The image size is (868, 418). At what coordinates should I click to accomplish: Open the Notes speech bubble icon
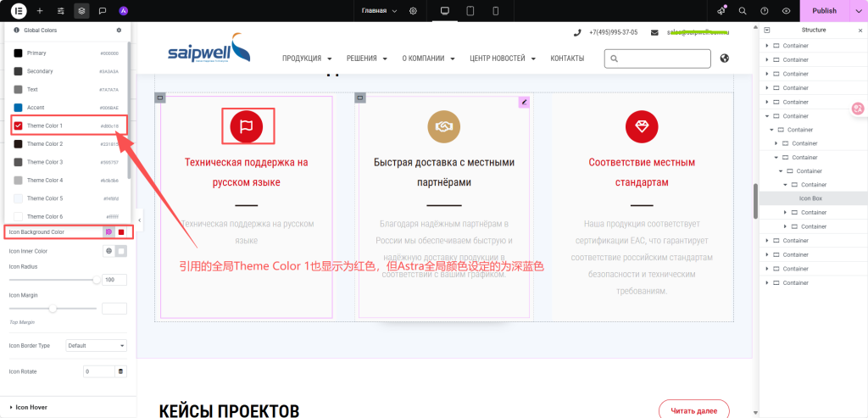click(103, 11)
